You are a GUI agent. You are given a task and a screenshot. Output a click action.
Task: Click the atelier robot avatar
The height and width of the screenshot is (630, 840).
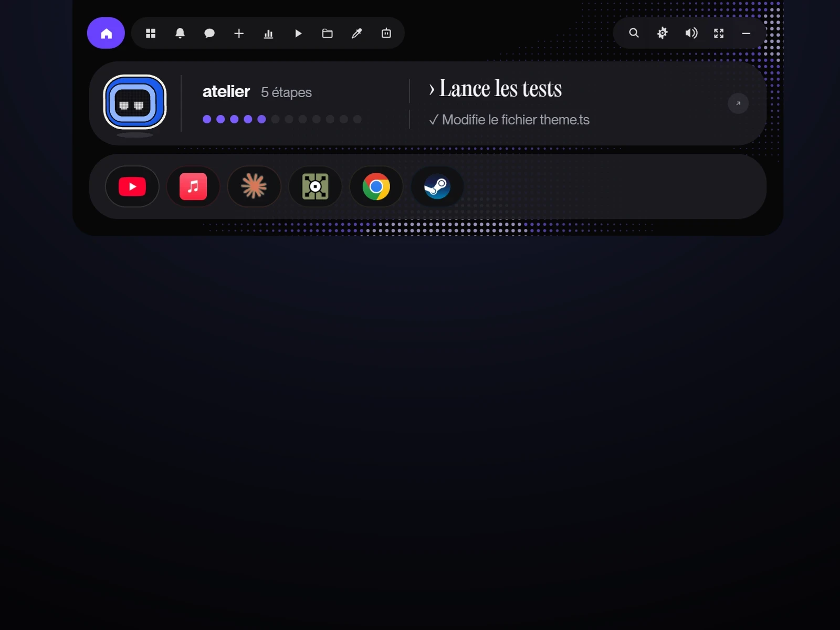click(x=135, y=102)
